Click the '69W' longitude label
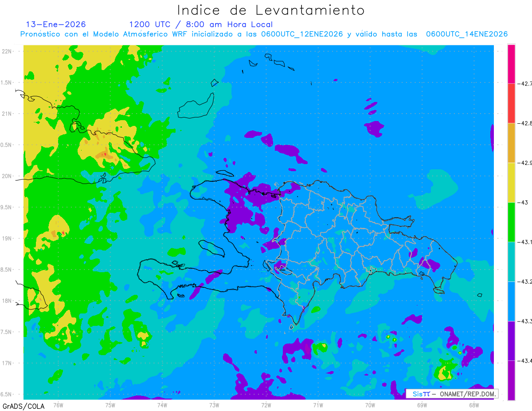This screenshot has width=532, height=411. pyautogui.click(x=422, y=405)
